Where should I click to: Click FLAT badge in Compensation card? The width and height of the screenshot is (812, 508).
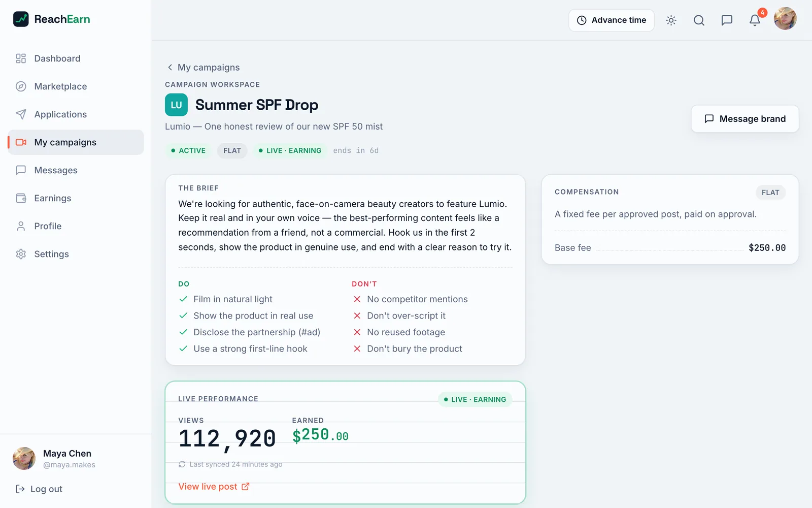(x=770, y=193)
